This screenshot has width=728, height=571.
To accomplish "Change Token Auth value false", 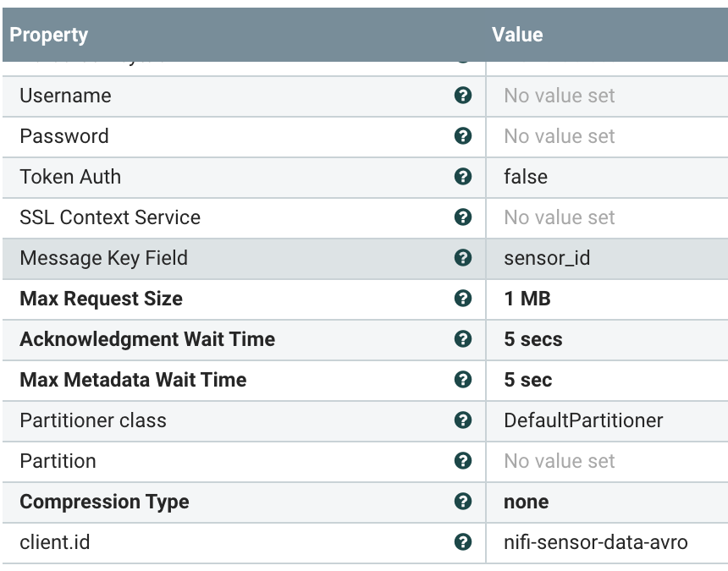I will tap(526, 177).
